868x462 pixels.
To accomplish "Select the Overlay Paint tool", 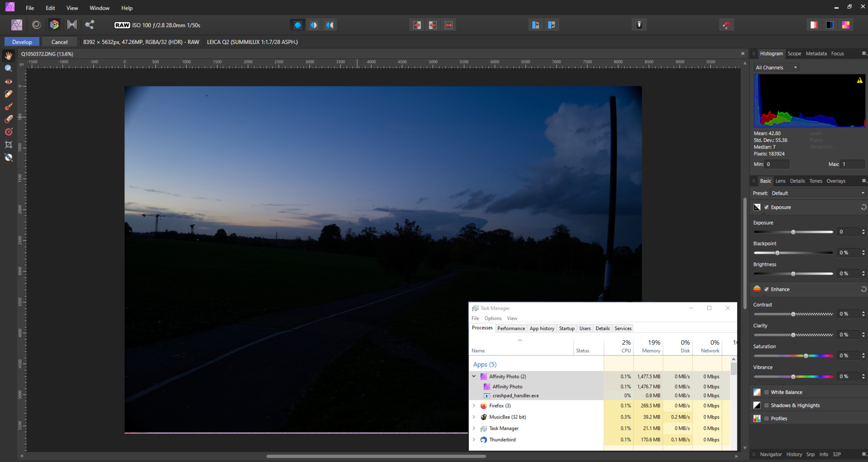I will 8,107.
